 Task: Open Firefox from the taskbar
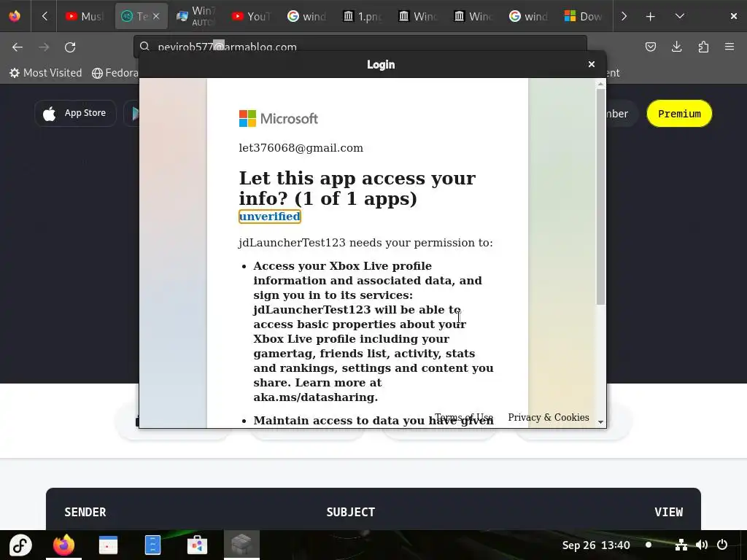click(x=64, y=545)
